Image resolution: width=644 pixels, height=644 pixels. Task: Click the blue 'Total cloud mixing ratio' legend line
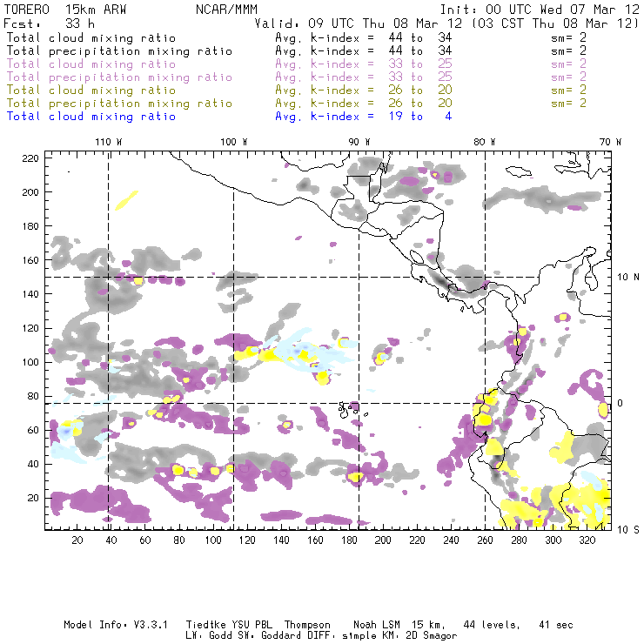tap(91, 117)
